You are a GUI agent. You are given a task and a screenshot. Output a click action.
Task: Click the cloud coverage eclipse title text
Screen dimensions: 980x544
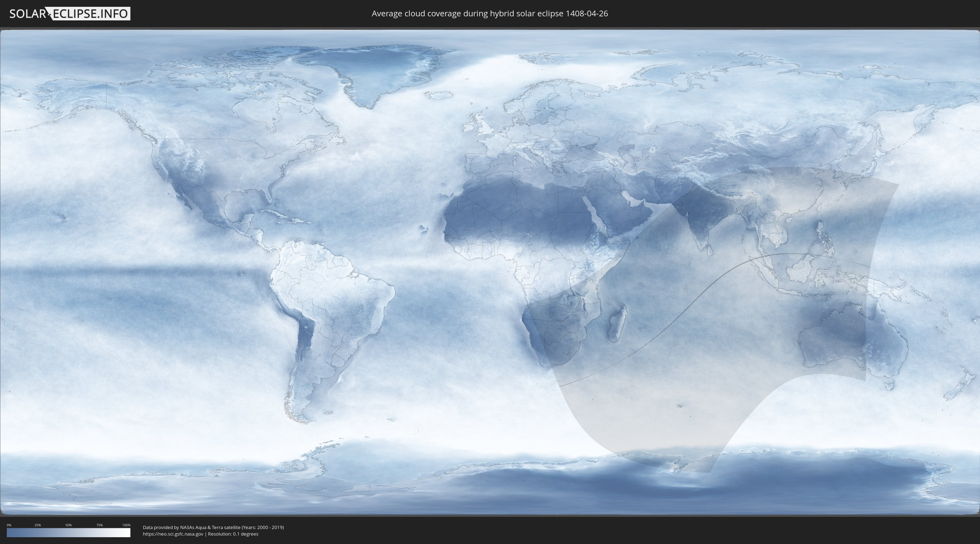point(490,14)
